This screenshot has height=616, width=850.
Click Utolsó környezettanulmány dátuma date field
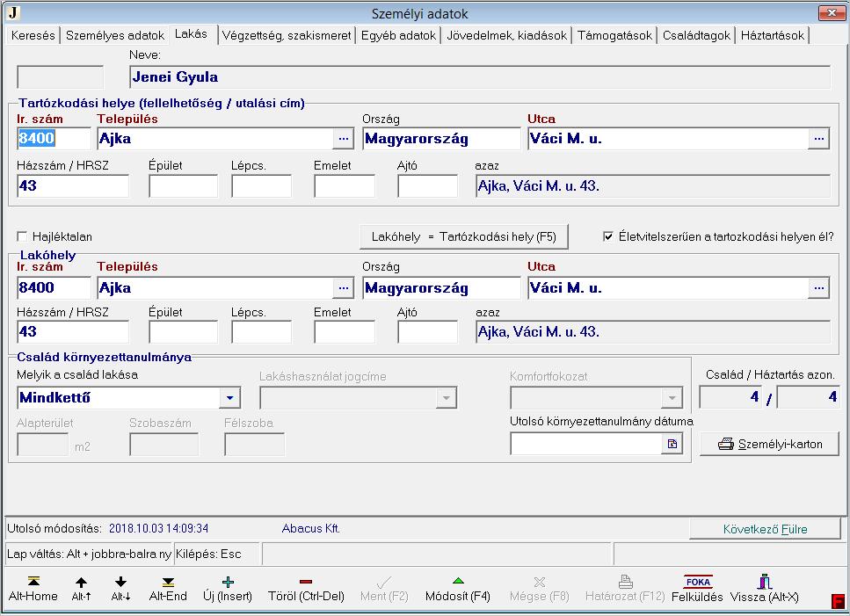point(586,445)
